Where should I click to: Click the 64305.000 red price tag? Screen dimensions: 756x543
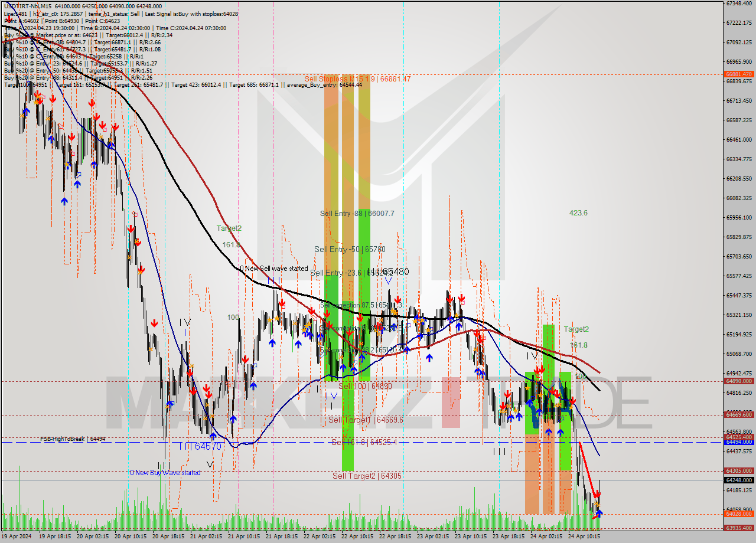click(739, 471)
